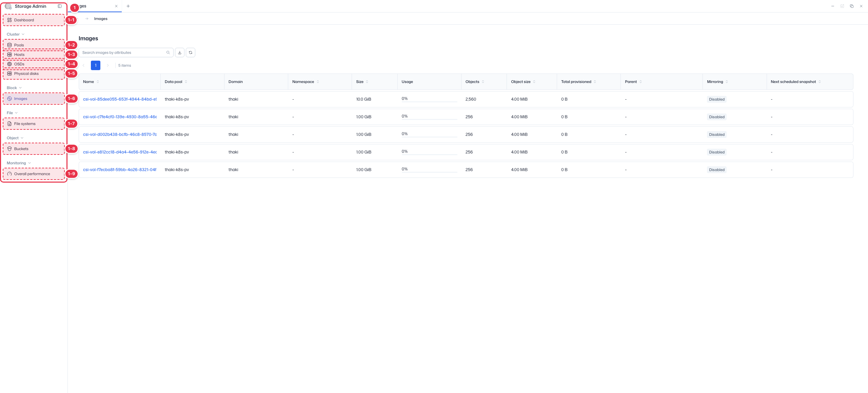Sort by the Object size column
The image size is (868, 393).
point(534,82)
